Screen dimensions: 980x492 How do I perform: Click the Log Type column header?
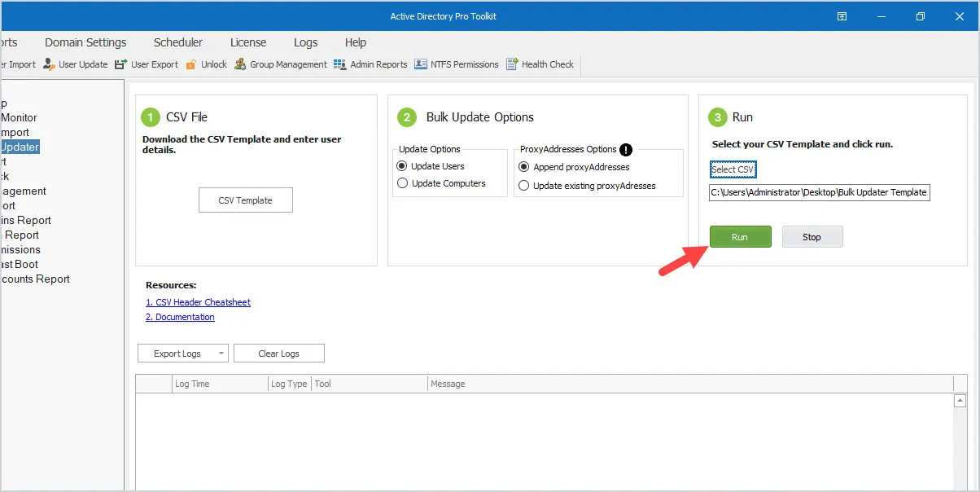(x=289, y=384)
